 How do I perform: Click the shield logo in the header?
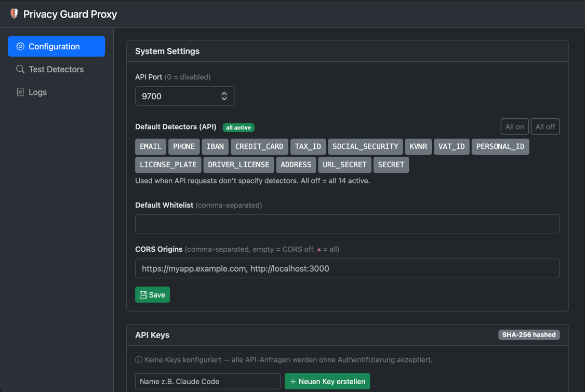(x=14, y=13)
